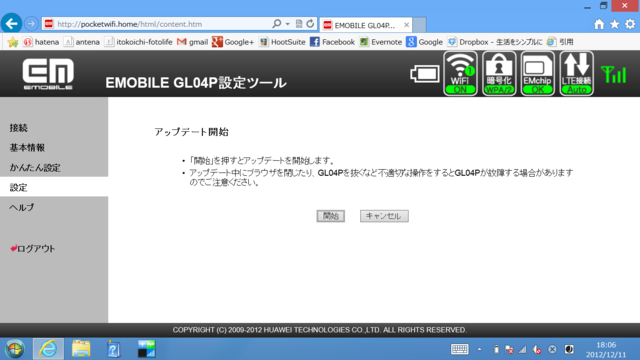Refresh the page with reload icon
This screenshot has height=360, width=640.
[310, 24]
